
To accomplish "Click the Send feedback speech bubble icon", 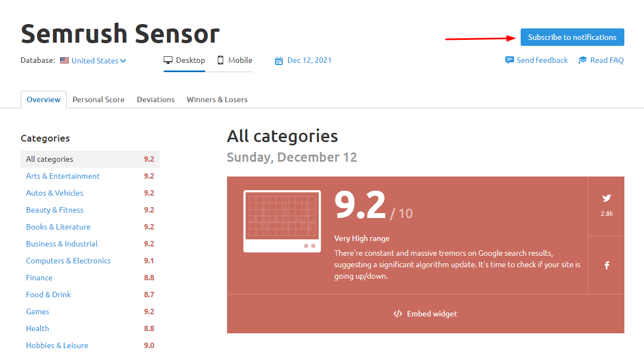I will [x=510, y=60].
